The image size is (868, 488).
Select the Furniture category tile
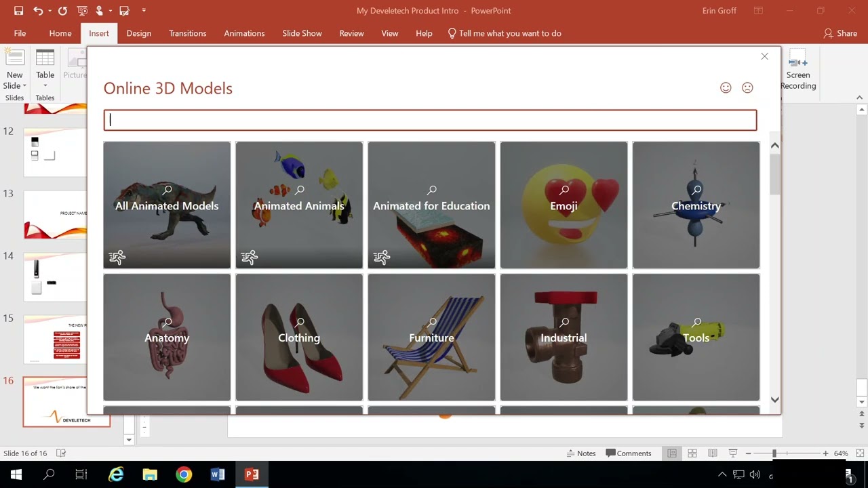(431, 337)
